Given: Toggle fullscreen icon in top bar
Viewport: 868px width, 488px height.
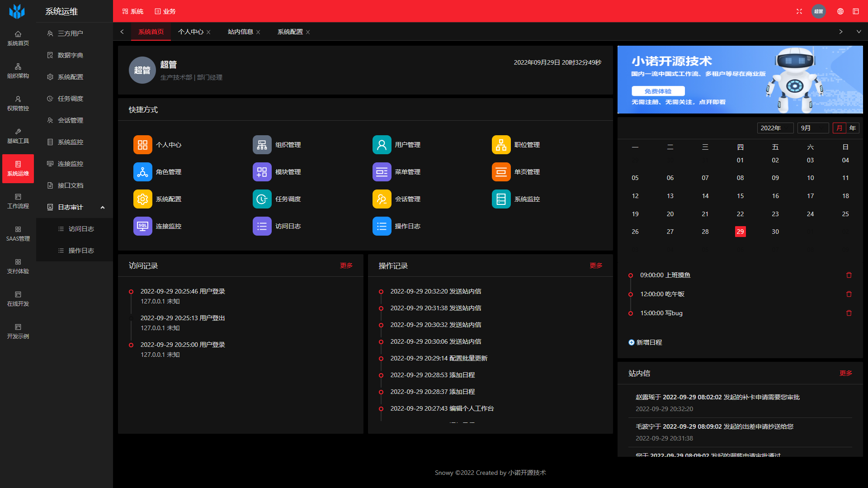Looking at the screenshot, I should 799,11.
